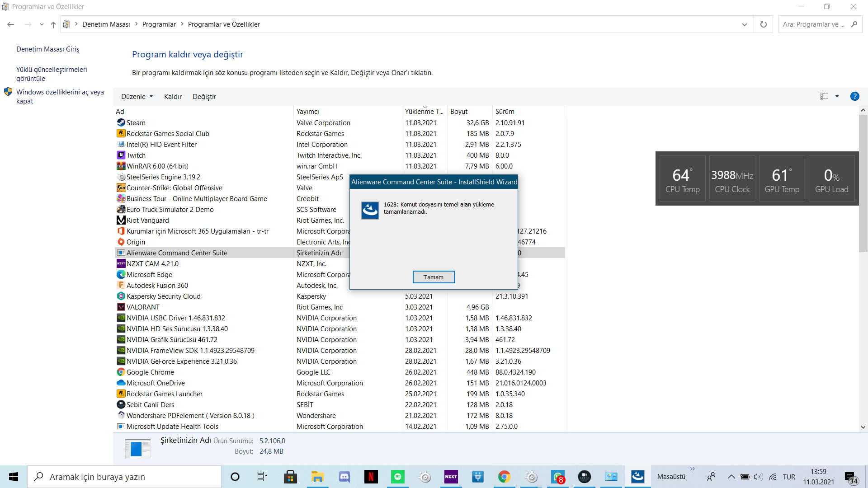Image resolution: width=868 pixels, height=488 pixels.
Task: Click the program list vertical scrollbar thumb
Action: 863,183
